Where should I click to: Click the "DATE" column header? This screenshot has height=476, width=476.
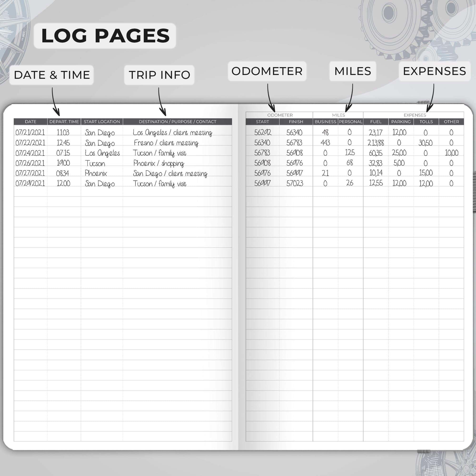(30, 122)
